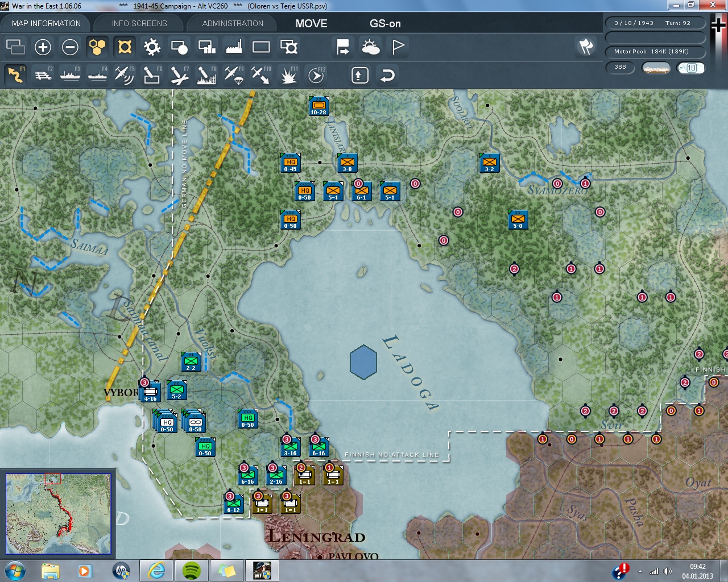This screenshot has height=582, width=728.
Task: Click the end turn (F12) icon
Action: pos(316,75)
